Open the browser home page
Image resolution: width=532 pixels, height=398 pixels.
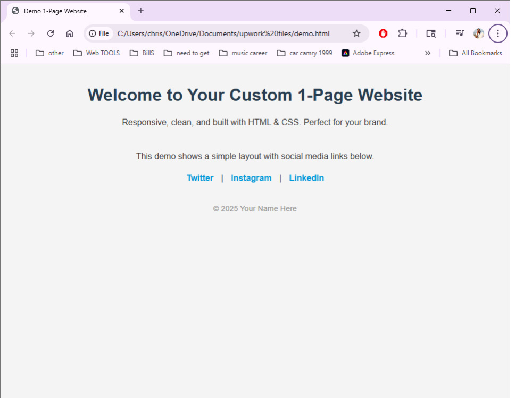pyautogui.click(x=70, y=33)
